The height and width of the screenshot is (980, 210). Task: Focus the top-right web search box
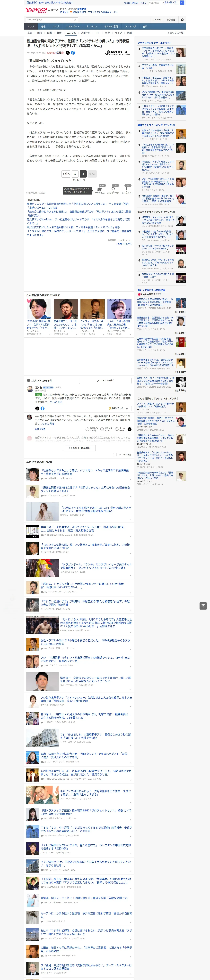(164, 3)
